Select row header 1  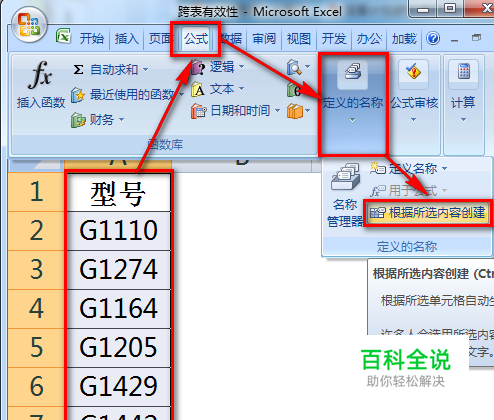(x=36, y=192)
